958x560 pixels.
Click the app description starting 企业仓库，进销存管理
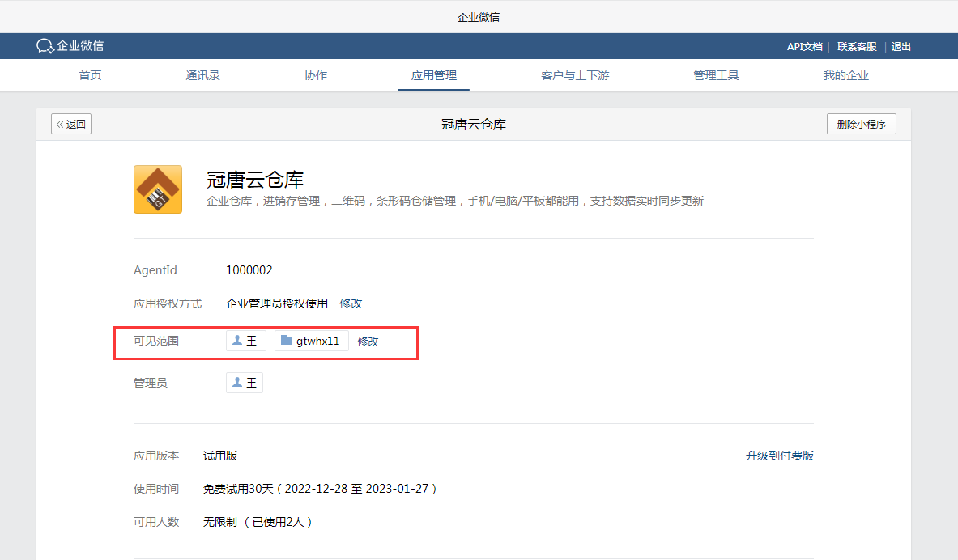455,201
